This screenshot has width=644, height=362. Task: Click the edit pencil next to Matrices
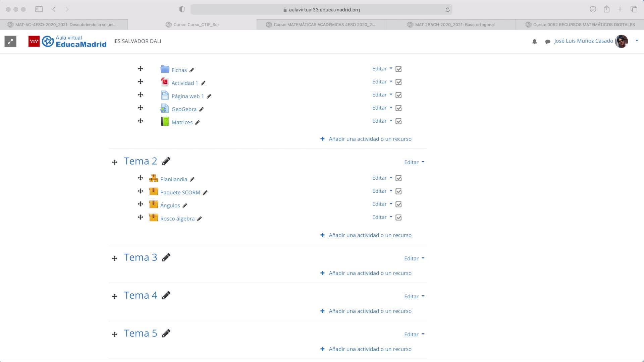pyautogui.click(x=198, y=123)
